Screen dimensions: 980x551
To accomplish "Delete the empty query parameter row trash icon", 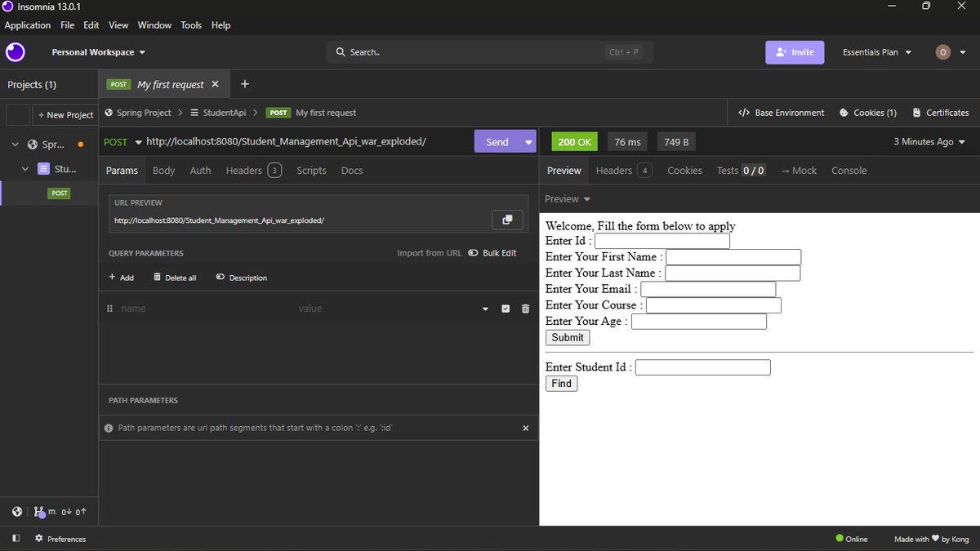I will [x=525, y=309].
